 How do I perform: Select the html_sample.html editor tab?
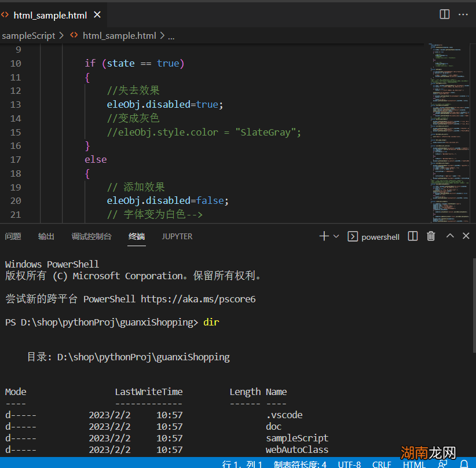point(50,16)
